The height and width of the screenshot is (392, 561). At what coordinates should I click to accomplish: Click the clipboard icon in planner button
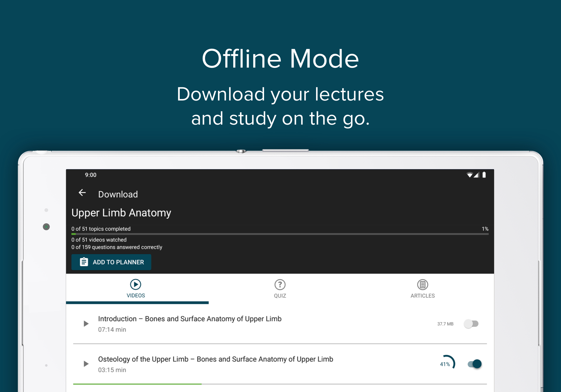pos(84,262)
